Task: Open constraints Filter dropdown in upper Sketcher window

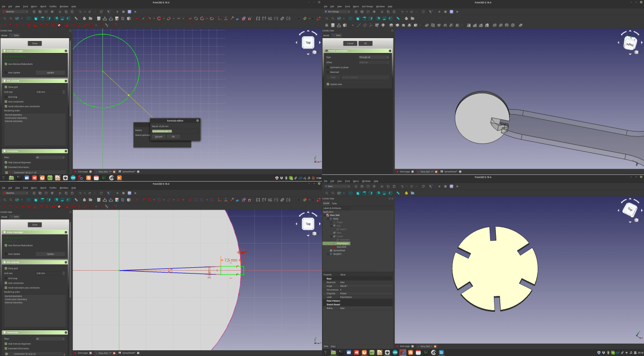Action: (50, 157)
